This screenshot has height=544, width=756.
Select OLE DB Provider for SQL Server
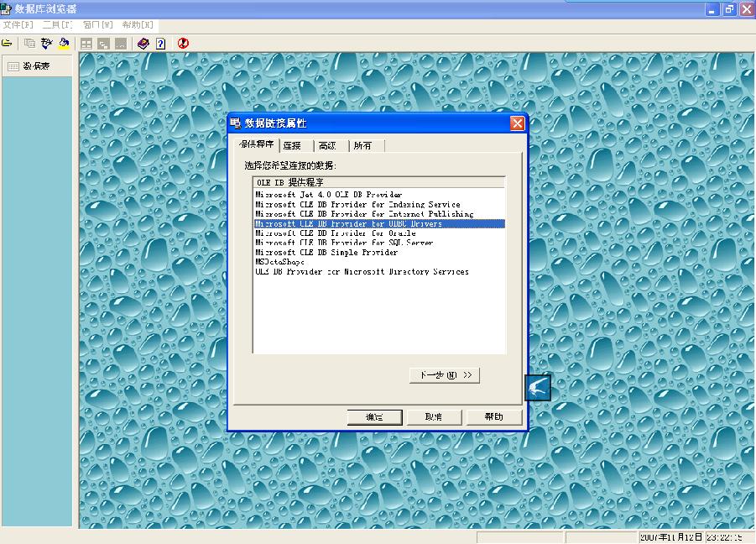coord(344,243)
